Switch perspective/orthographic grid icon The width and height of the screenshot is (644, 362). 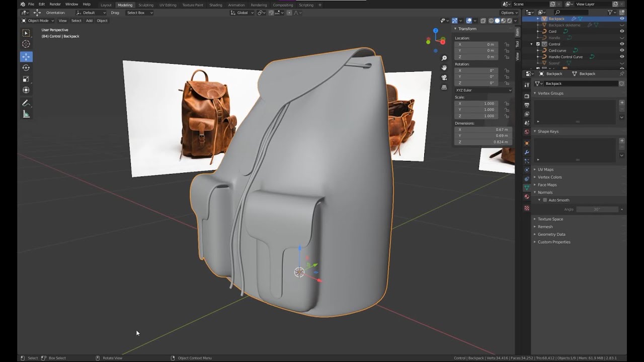[444, 87]
